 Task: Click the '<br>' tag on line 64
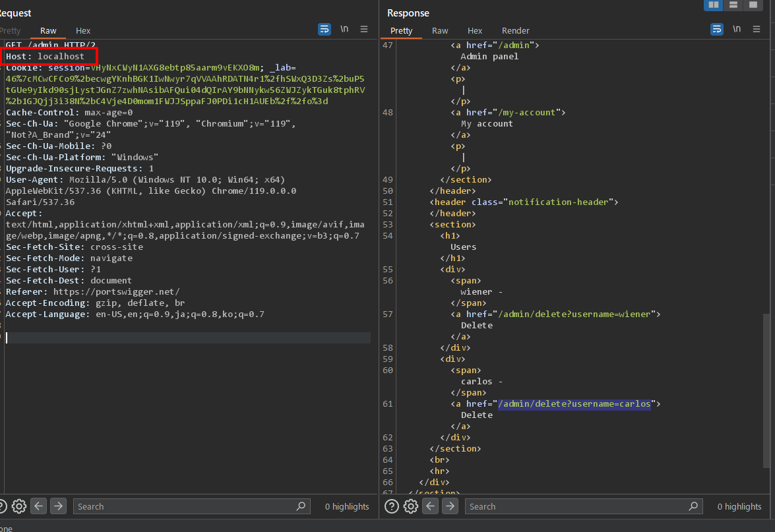[x=439, y=460]
